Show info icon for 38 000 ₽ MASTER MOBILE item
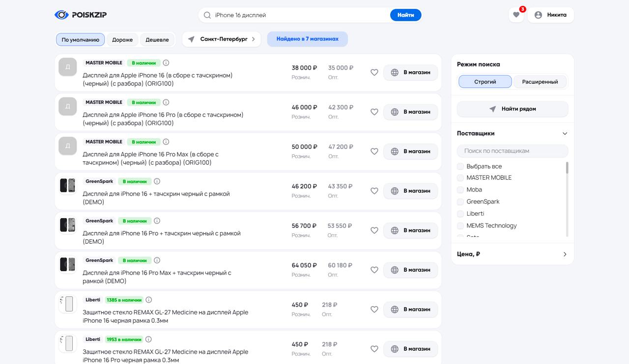 point(166,63)
